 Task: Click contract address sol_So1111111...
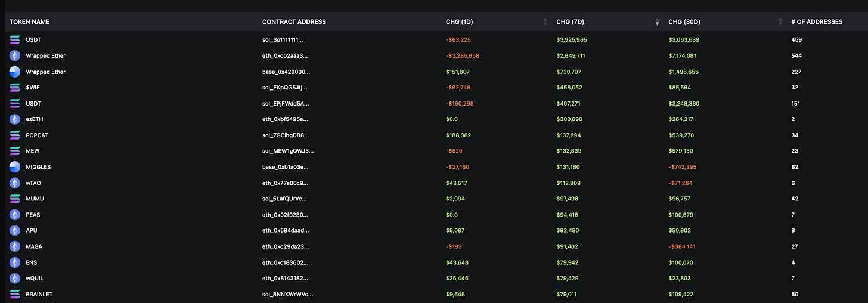point(284,40)
